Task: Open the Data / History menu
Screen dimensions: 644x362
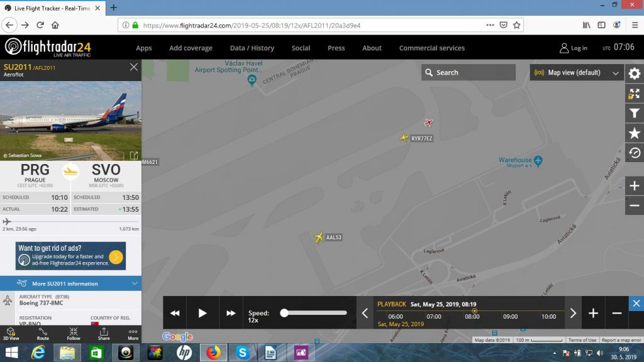Action: [252, 48]
